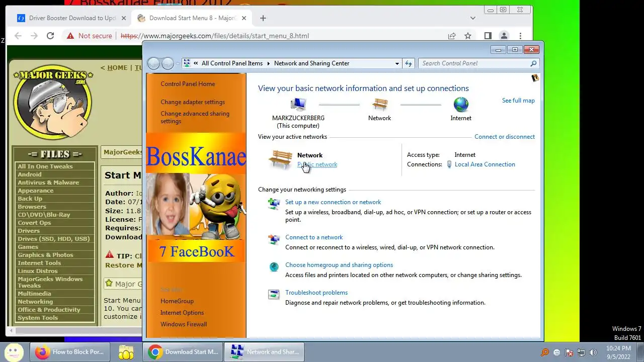
Task: Open Control Panel Home link
Action: (x=188, y=84)
